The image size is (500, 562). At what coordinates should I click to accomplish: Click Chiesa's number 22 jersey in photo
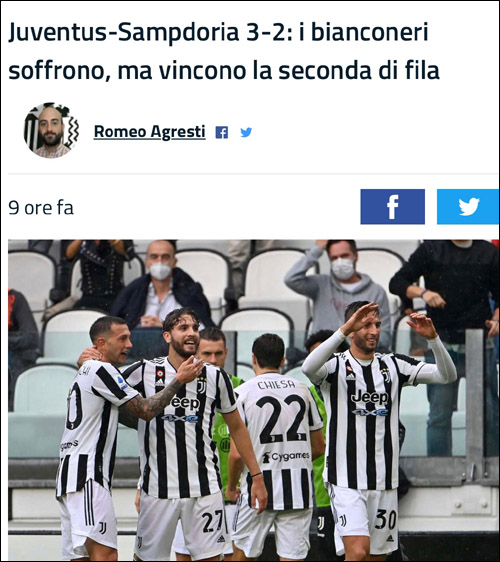(281, 419)
